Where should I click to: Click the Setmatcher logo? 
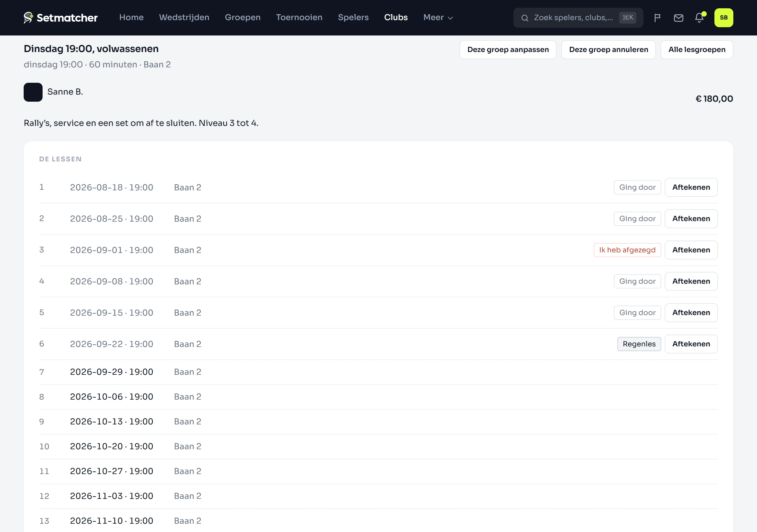click(61, 17)
